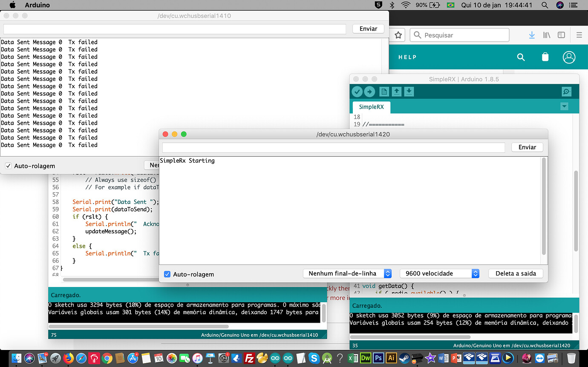The height and width of the screenshot is (367, 588).
Task: Uncheck Auto-rolagem in the wchusbserial1420 monitor
Action: [x=167, y=274]
